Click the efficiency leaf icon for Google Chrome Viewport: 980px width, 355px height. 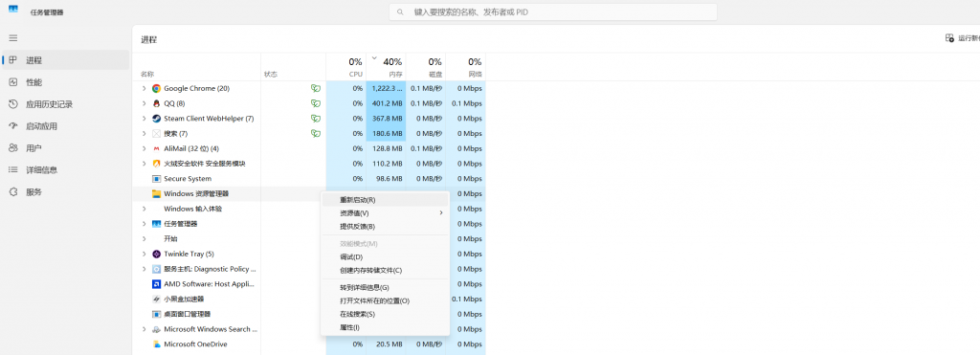coord(316,88)
